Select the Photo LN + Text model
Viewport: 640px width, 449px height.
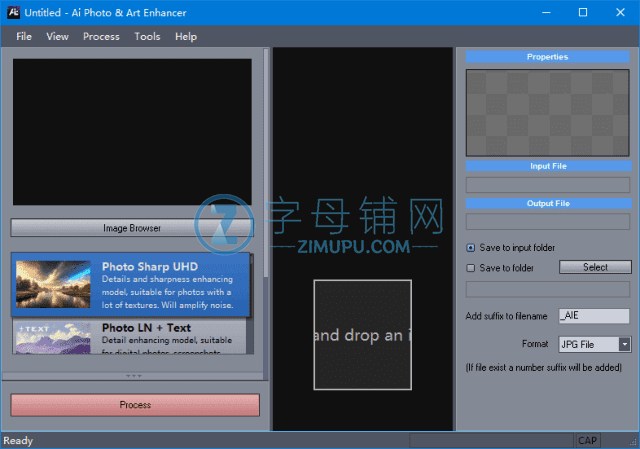[x=130, y=337]
